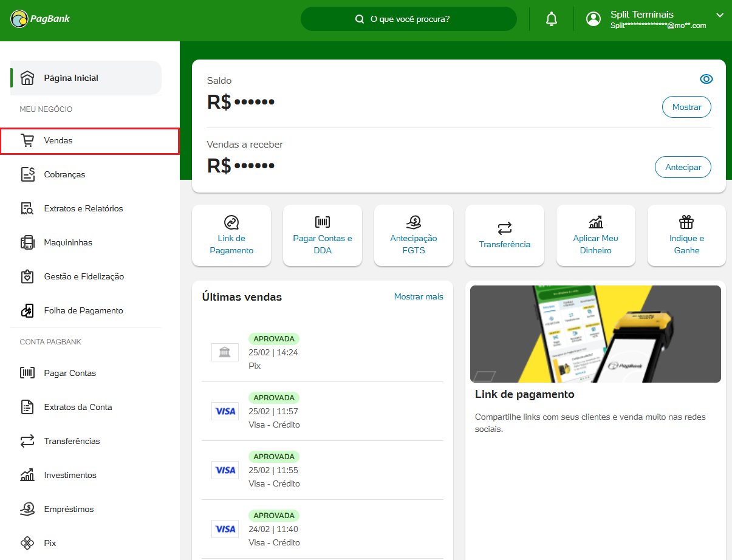
Task: Open the notifications bell
Action: click(552, 19)
